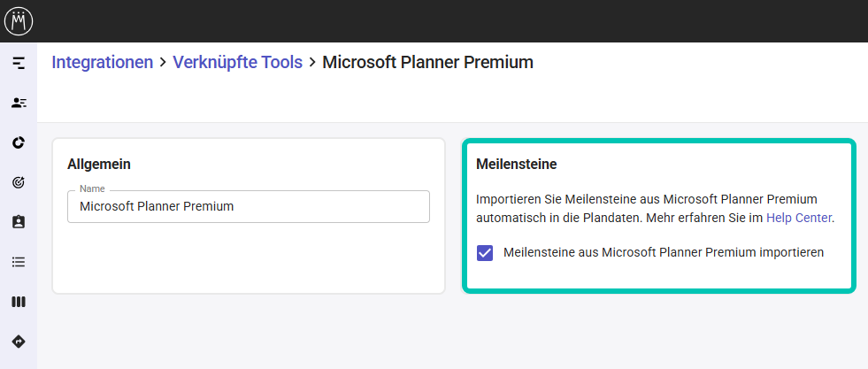Open the person badge sidebar icon

(x=19, y=222)
